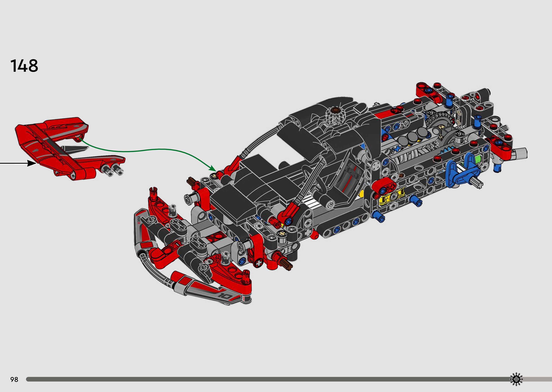Screen dimensions: 552x392
Task: Click the page number 98
Action: coord(14,380)
